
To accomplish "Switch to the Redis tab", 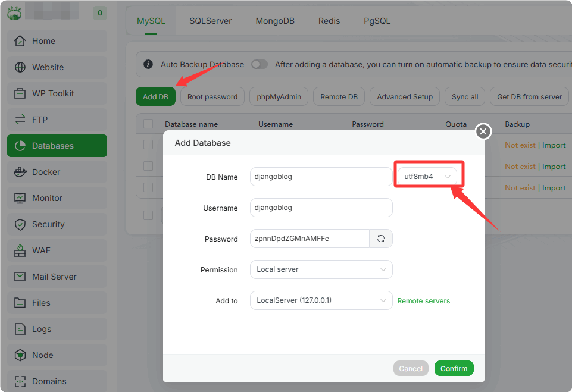I will coord(329,21).
